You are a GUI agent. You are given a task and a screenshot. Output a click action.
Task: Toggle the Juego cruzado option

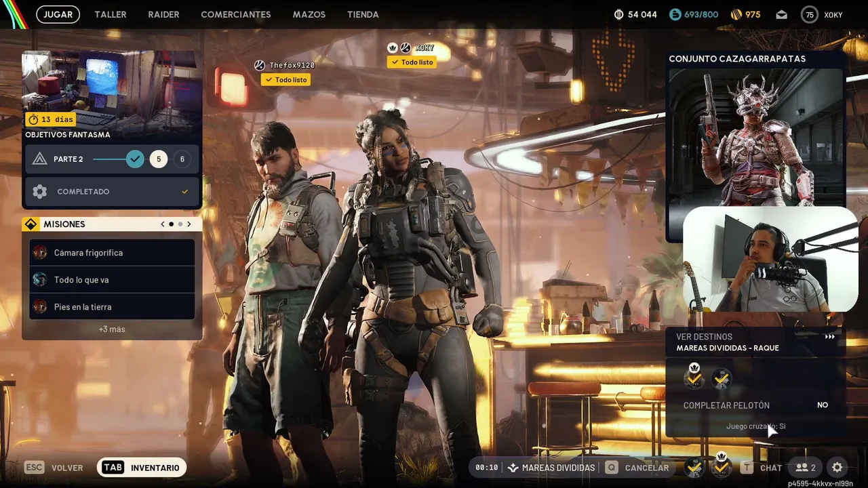pos(755,426)
